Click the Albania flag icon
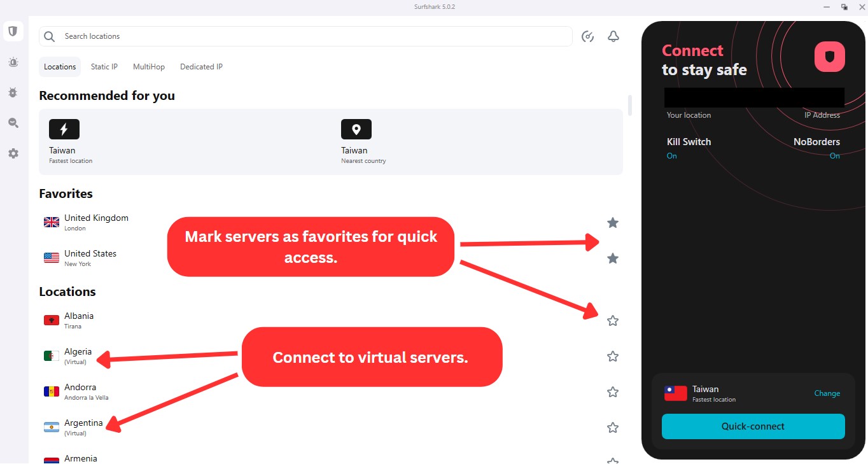868x464 pixels. click(52, 320)
